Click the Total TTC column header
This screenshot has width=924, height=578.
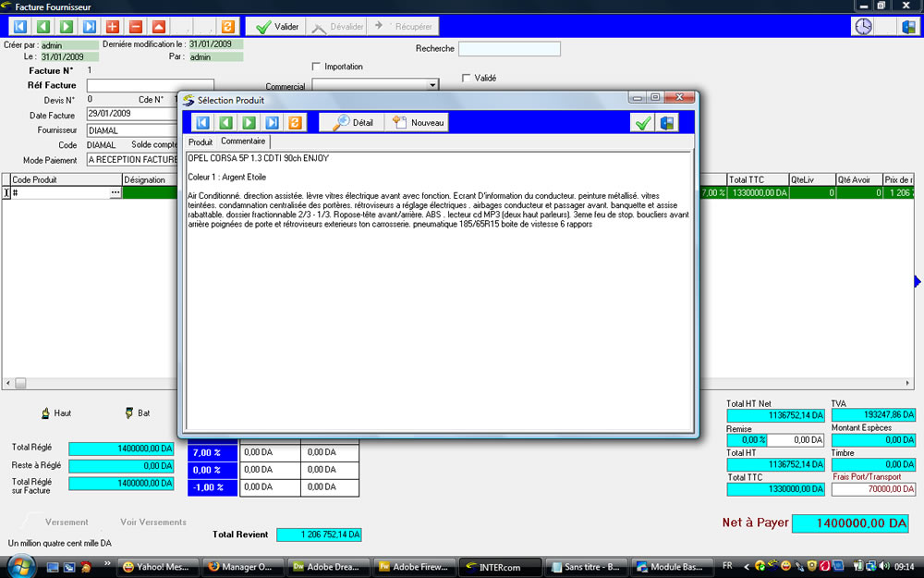(x=758, y=179)
